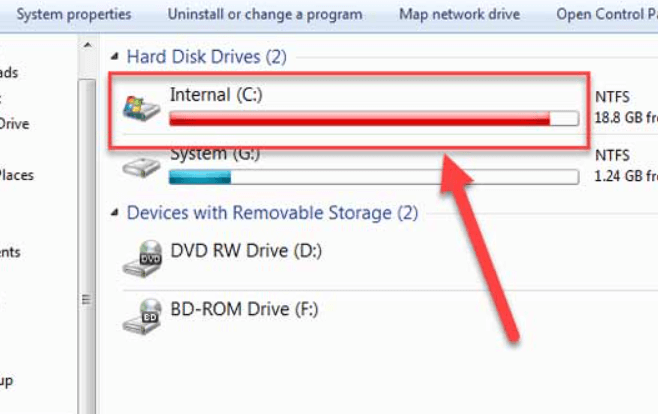This screenshot has width=658, height=414.
Task: Click Open Control Panel in toolbar
Action: 607,14
